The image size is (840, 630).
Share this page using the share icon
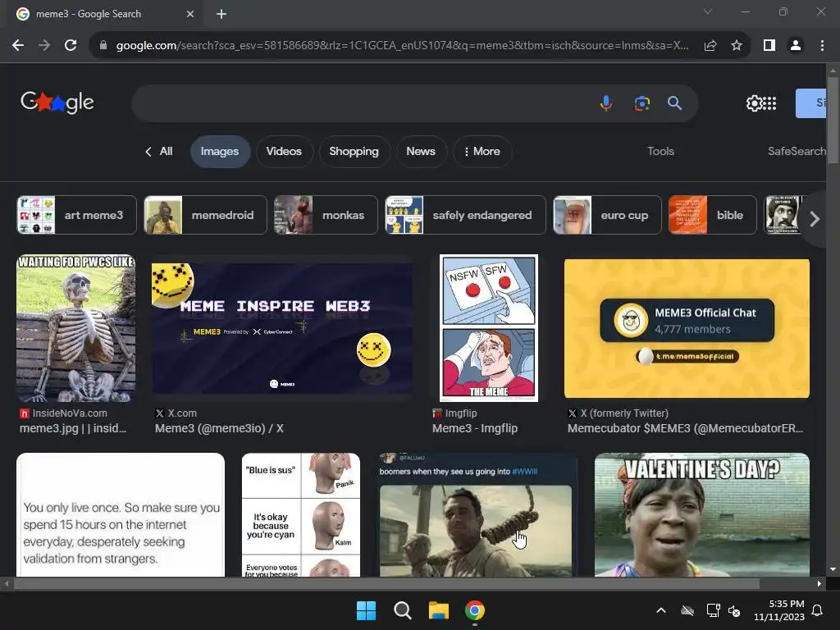(710, 46)
